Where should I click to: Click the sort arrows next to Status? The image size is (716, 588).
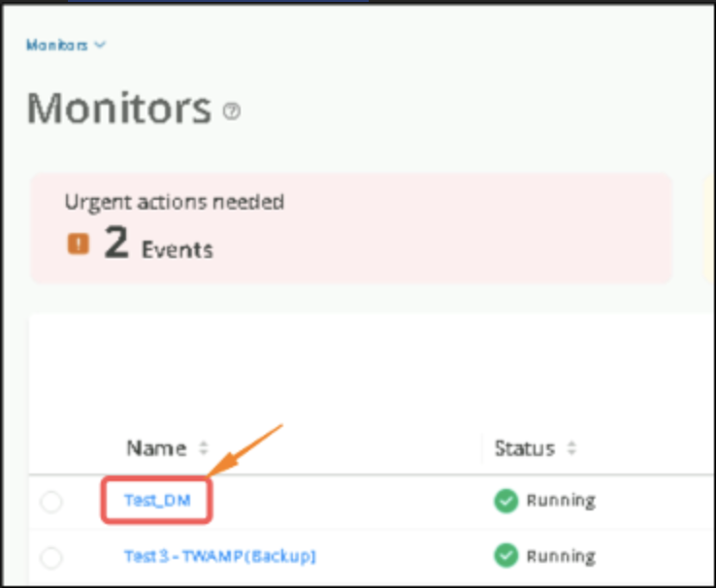coord(571,448)
